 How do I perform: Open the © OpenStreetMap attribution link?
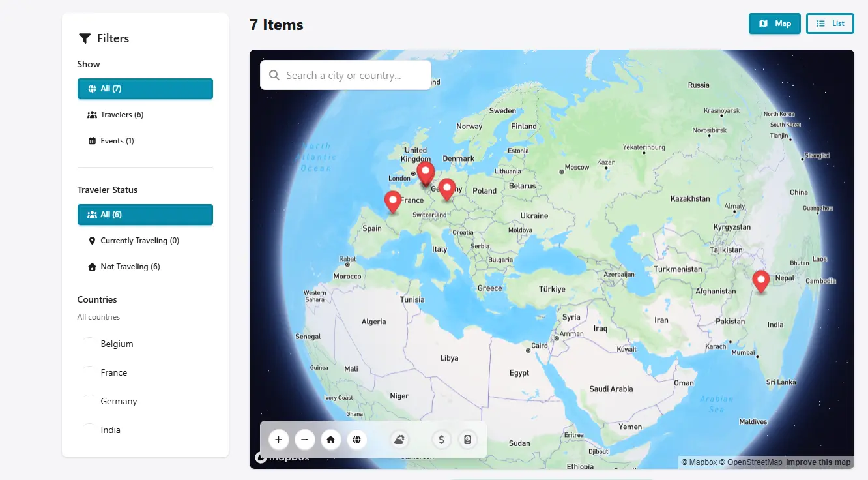(x=751, y=462)
